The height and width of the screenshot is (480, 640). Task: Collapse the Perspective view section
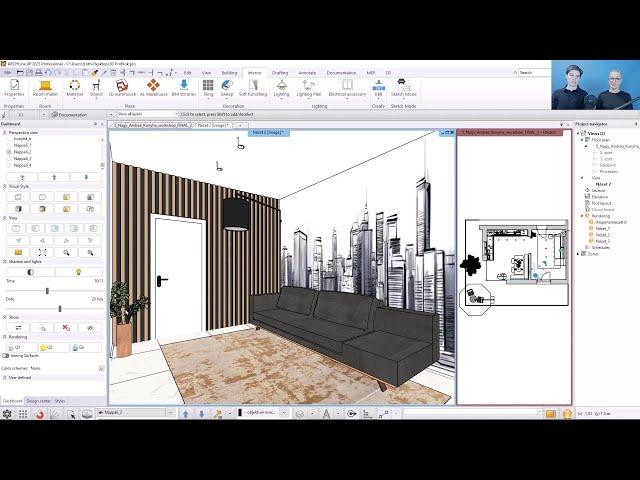click(5, 133)
